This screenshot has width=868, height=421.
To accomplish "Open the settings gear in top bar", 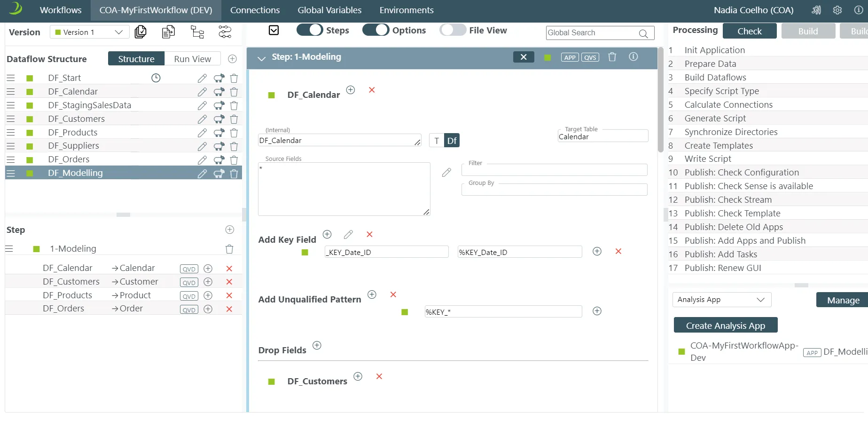I will pyautogui.click(x=837, y=10).
